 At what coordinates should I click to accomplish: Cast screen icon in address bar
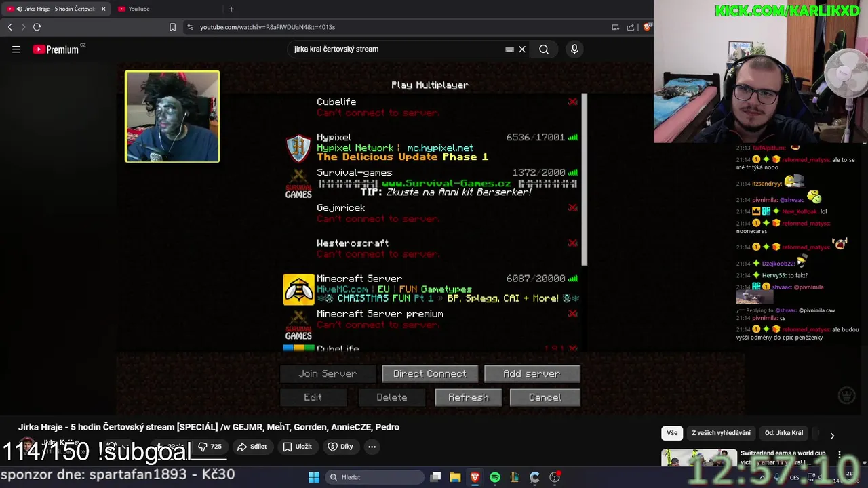pyautogui.click(x=615, y=27)
